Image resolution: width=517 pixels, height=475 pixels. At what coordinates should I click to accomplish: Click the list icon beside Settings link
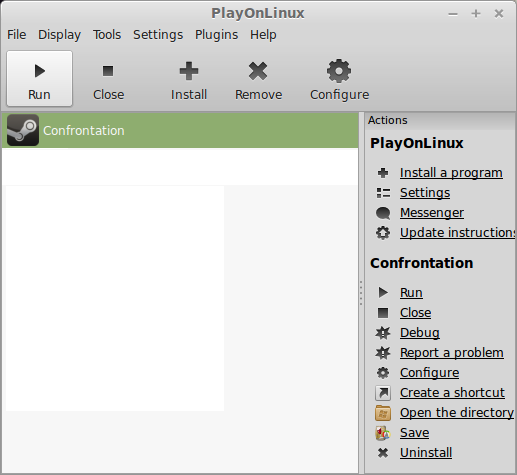tap(383, 193)
